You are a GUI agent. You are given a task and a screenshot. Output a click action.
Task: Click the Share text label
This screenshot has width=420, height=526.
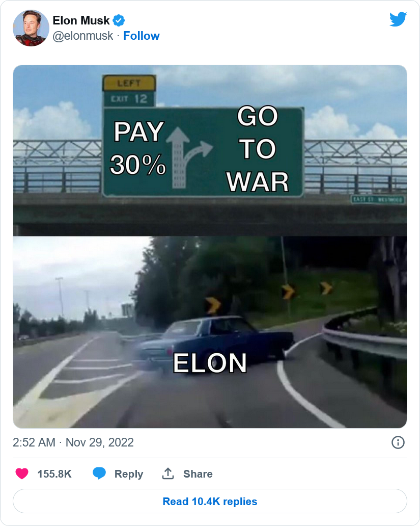198,474
